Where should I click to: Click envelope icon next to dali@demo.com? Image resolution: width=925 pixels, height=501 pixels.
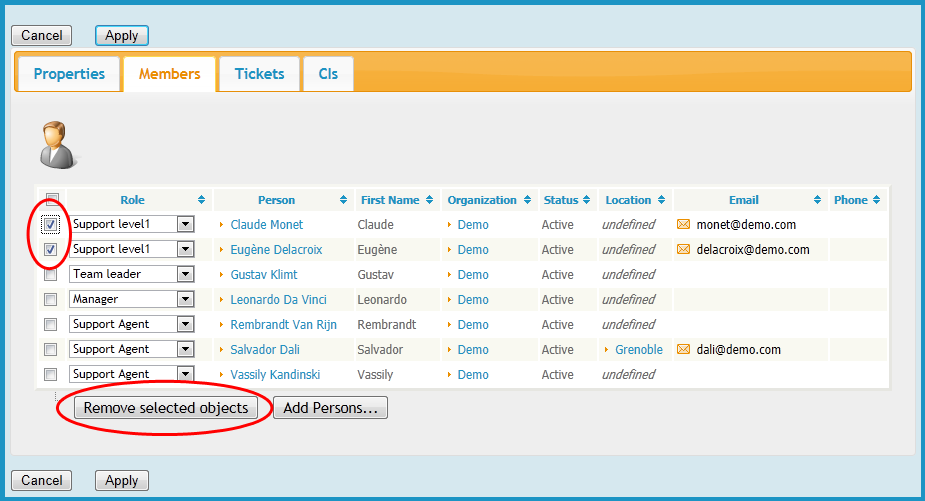pyautogui.click(x=684, y=350)
